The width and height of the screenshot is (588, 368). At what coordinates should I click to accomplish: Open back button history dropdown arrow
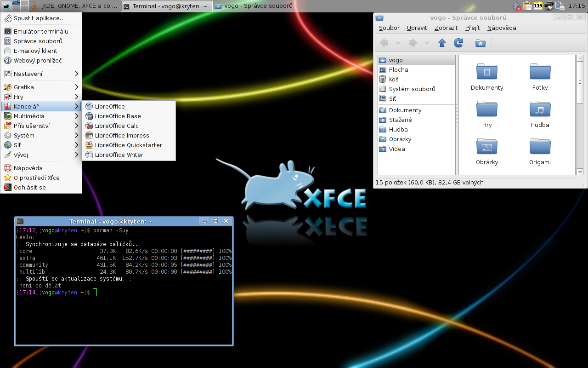click(398, 43)
